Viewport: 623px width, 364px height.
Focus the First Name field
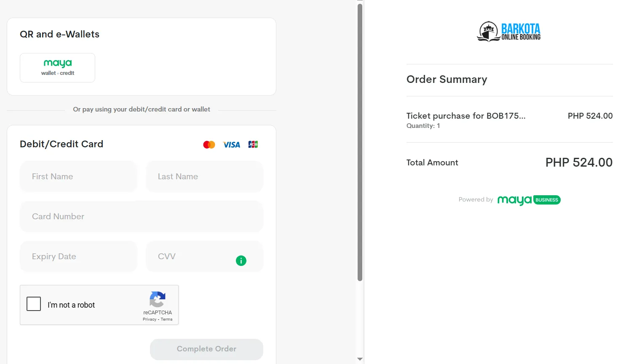click(x=78, y=176)
